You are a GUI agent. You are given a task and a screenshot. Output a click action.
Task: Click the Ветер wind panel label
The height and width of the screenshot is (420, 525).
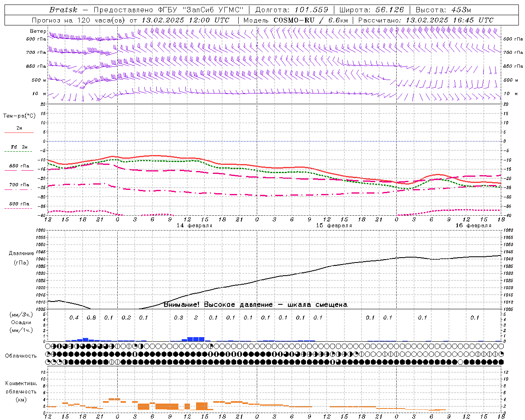(38, 31)
